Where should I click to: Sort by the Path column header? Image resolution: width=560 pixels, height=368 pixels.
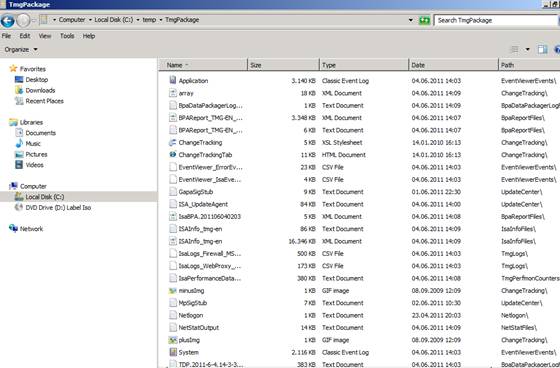(529, 65)
